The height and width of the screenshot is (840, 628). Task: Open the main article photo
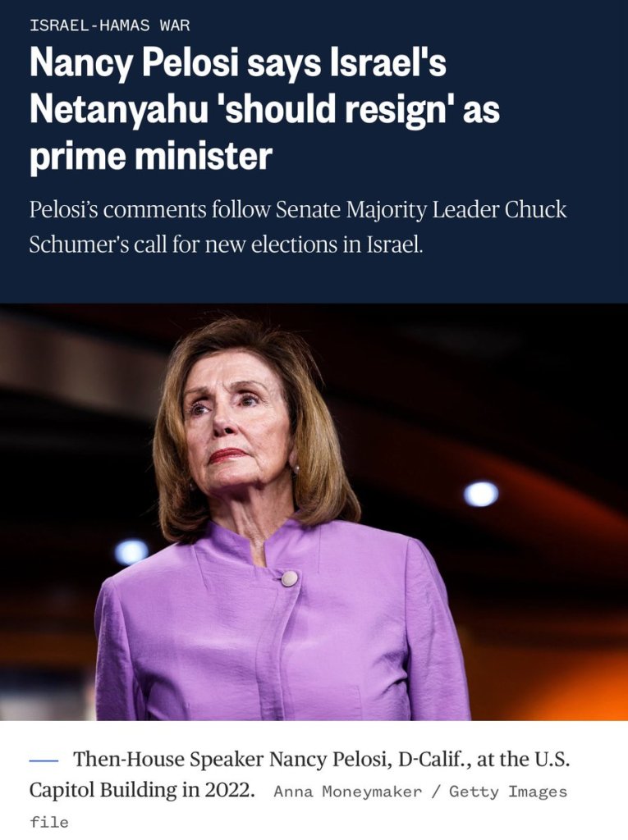tap(314, 512)
